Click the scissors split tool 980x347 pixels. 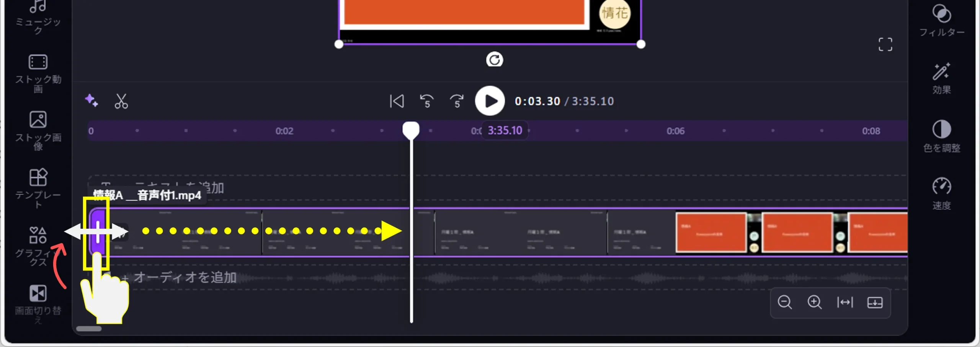(121, 101)
